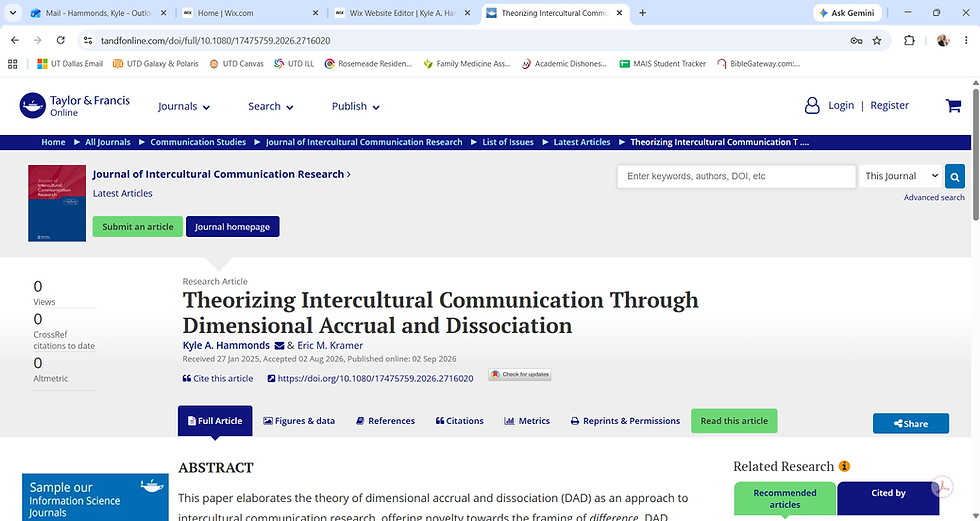Click the Check for updates badge

(520, 375)
